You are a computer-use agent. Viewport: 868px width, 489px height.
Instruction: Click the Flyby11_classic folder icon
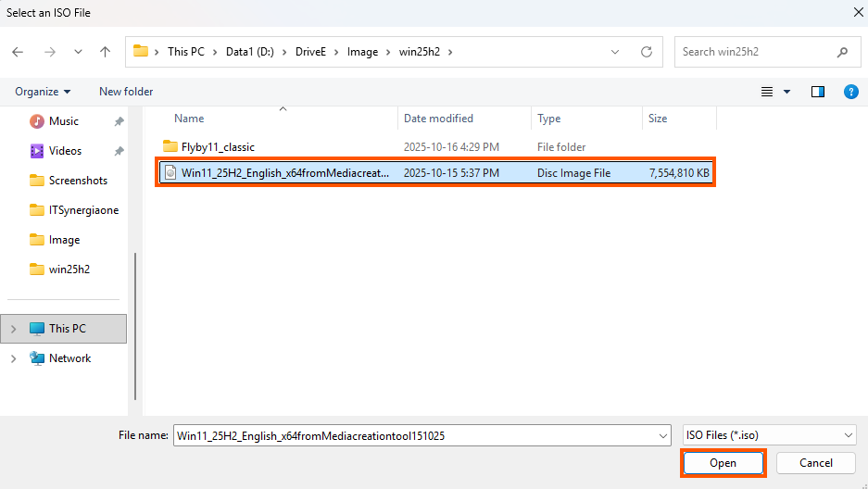(170, 146)
